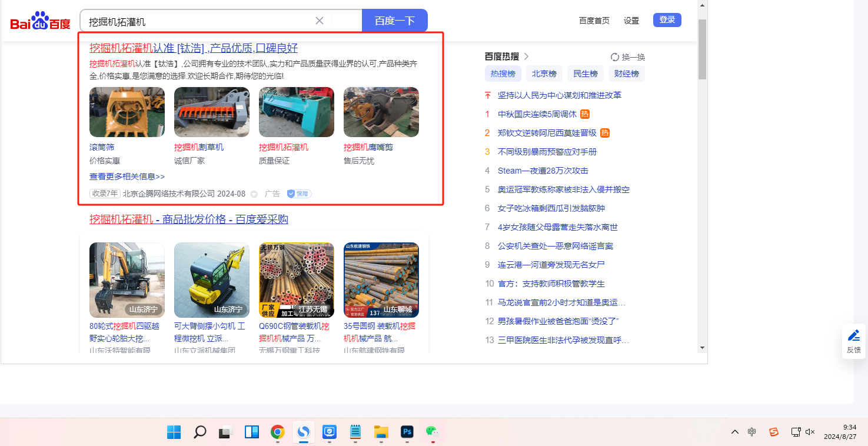868x446 pixels.
Task: Click the scrollbar down arrow
Action: [x=702, y=348]
